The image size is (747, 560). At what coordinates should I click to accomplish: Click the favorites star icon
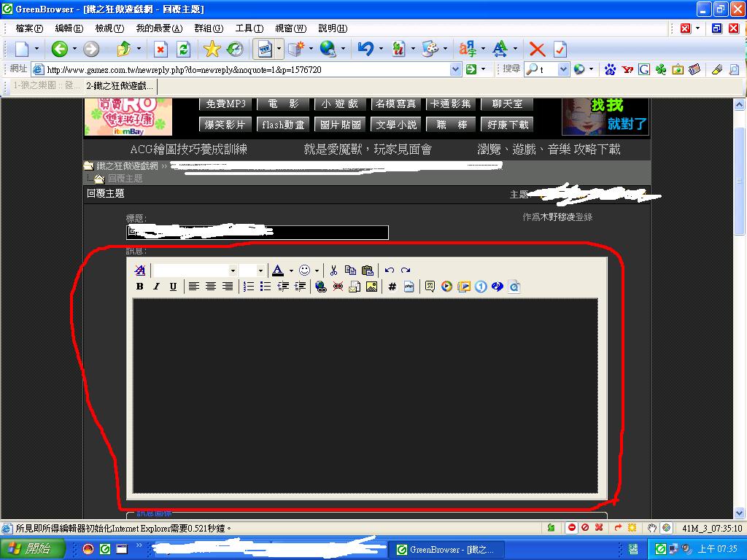[x=212, y=49]
